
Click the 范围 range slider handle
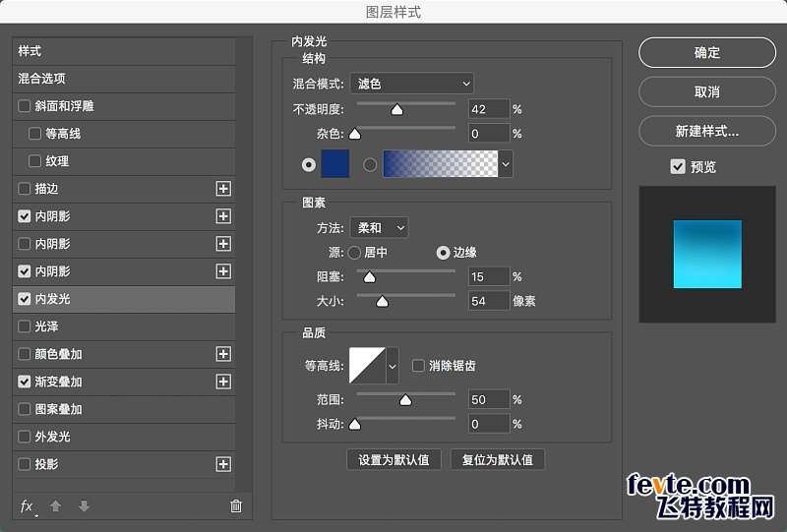[405, 399]
